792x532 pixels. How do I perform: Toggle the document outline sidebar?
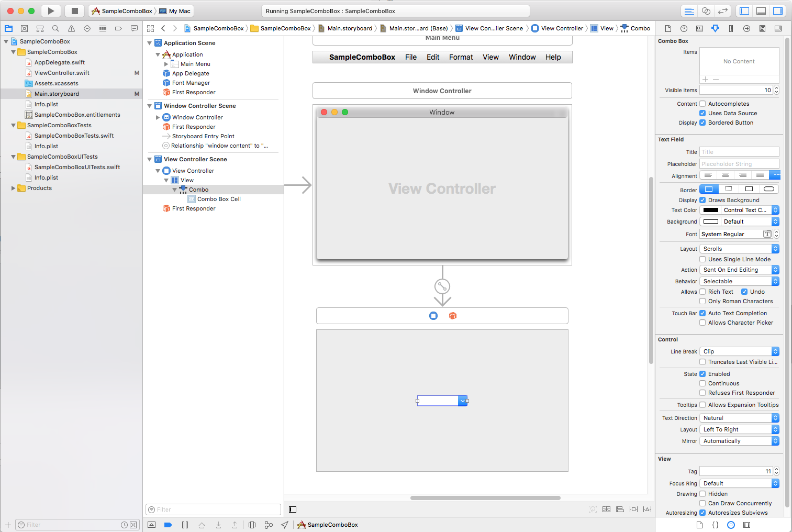293,509
